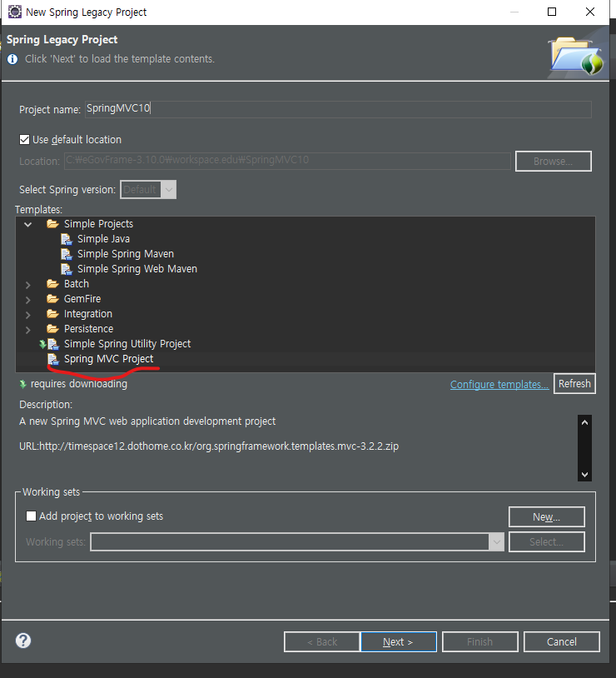Collapse the Simple Projects tree node
616x678 pixels.
coord(28,224)
